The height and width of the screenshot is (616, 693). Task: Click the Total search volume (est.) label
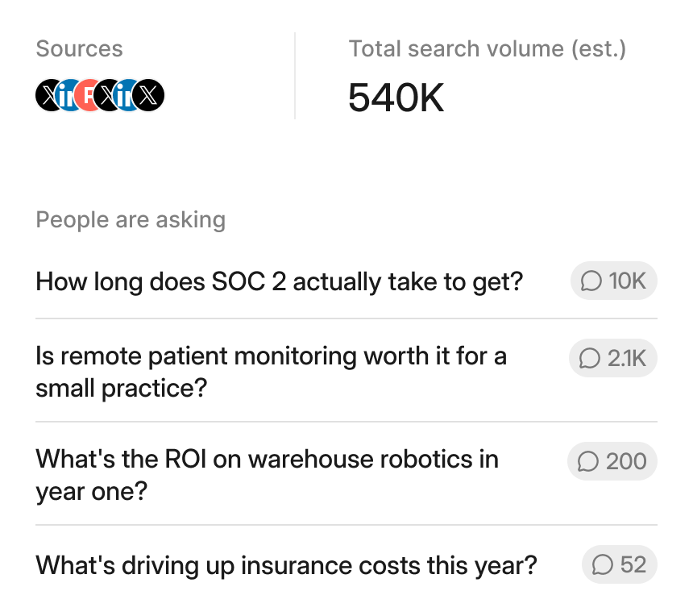point(487,48)
